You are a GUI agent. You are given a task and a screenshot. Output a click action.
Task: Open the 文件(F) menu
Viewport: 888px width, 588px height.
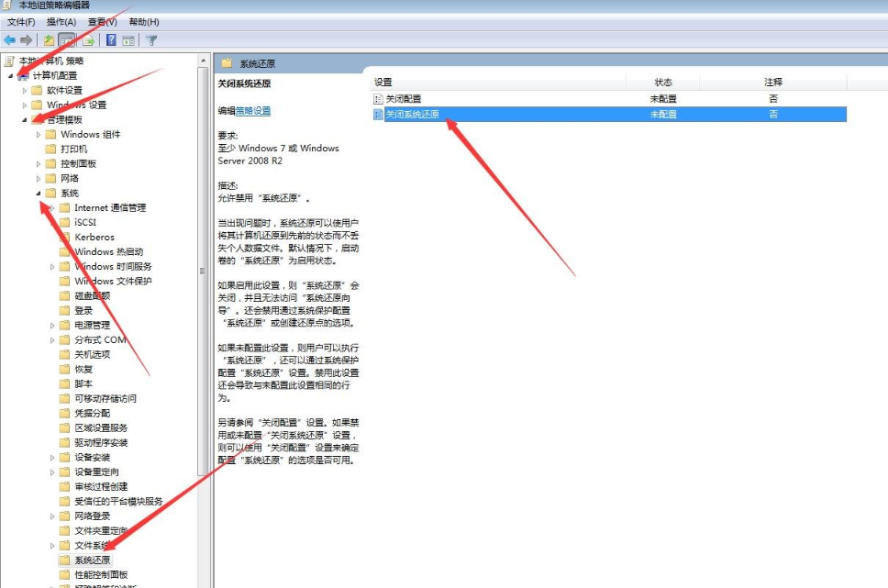[x=21, y=22]
